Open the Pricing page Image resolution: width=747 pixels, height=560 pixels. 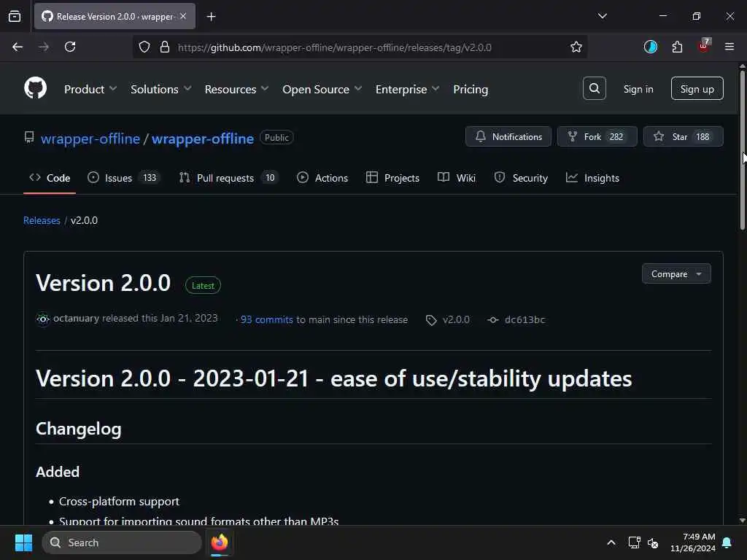pos(471,89)
